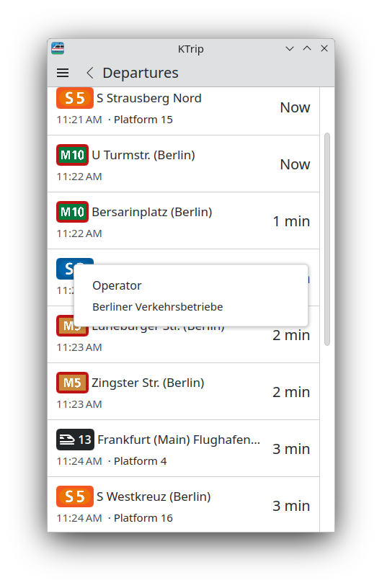The image size is (382, 588).
Task: Select the S Strausberg Nord departure
Action: (x=184, y=111)
